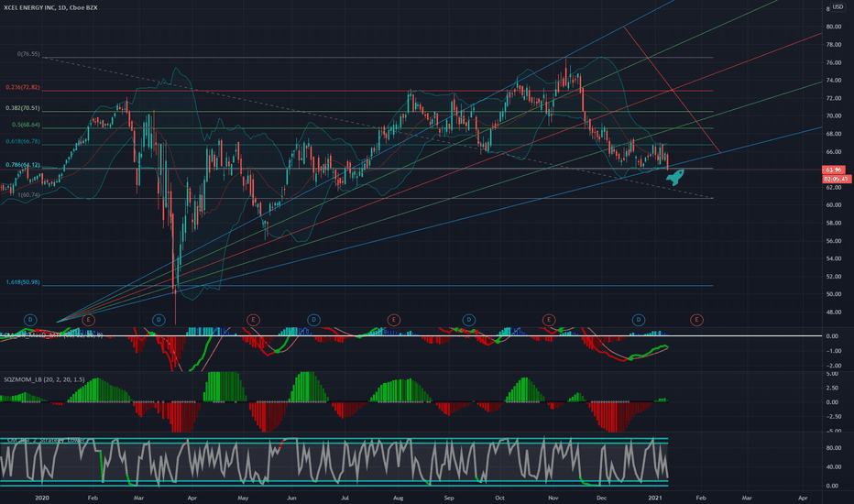
Task: Click the bar countdown timer 02:05:43
Action: 836,179
